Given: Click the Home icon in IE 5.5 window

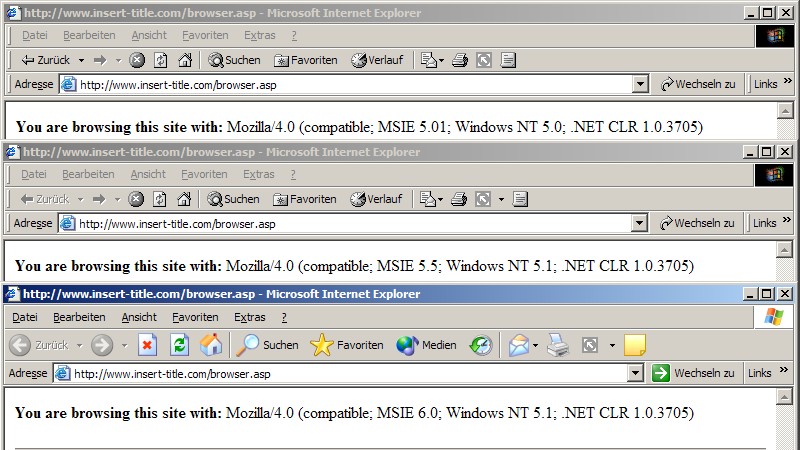Looking at the screenshot, I should tap(184, 199).
